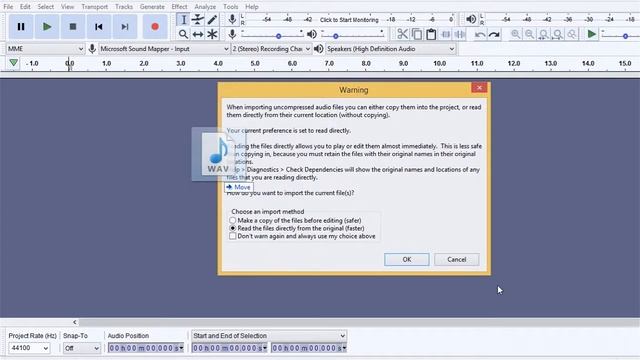This screenshot has width=640, height=360.
Task: Open the Effect menu
Action: point(179,7)
